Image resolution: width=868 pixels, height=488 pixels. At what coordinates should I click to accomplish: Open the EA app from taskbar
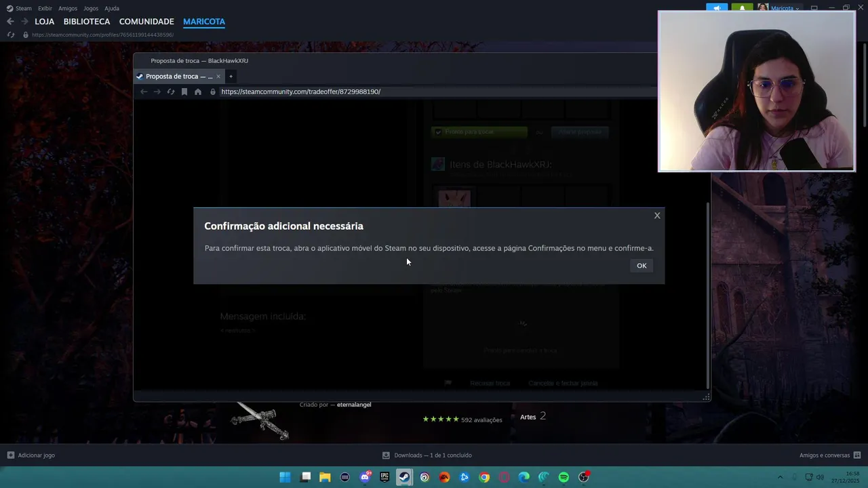pos(444,477)
